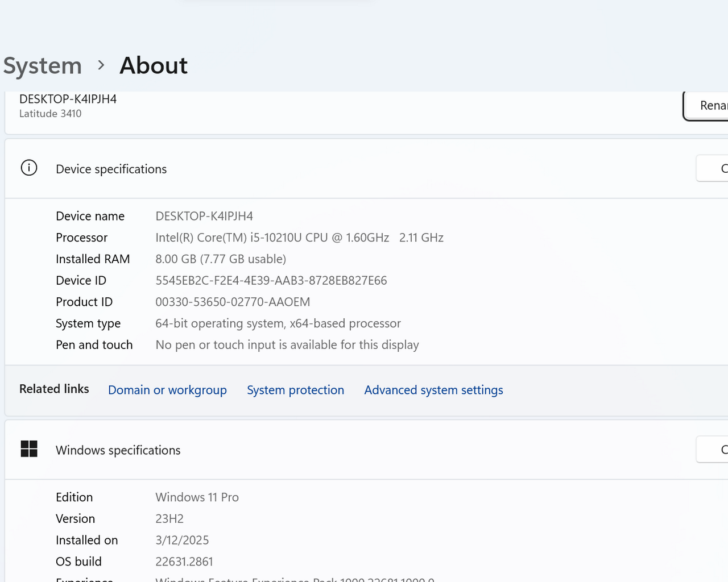
Task: Click the Windows logo icon in Windows specifications
Action: (29, 449)
